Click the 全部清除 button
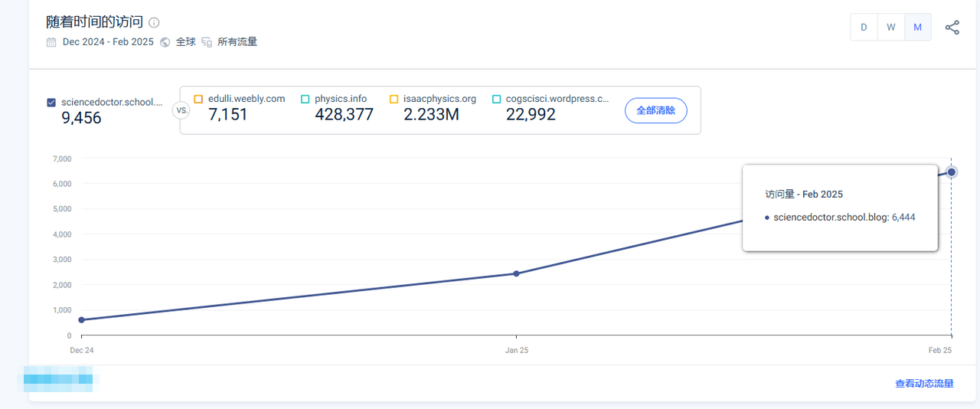This screenshot has width=980, height=409. tap(656, 110)
